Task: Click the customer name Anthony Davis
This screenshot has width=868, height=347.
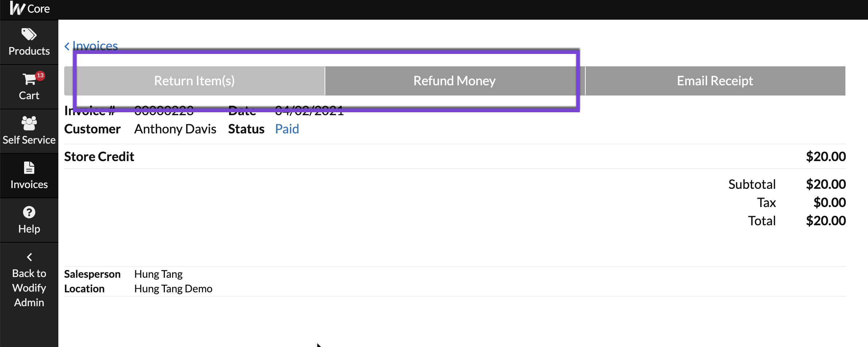Action: (175, 129)
